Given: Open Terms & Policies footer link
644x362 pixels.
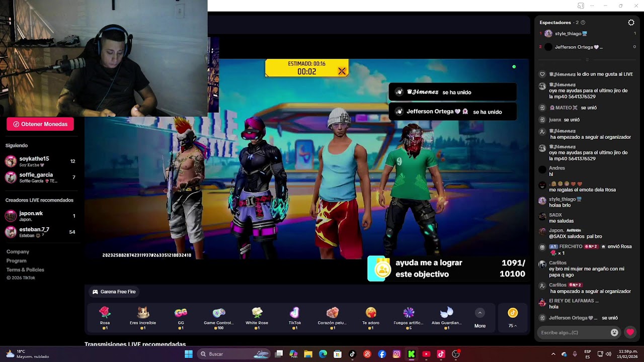Looking at the screenshot, I should (25, 269).
